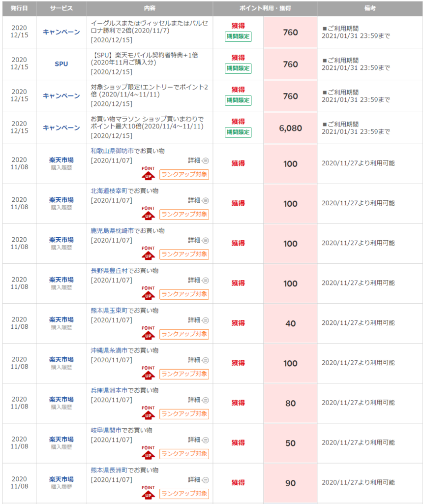The height and width of the screenshot is (504, 424).
Task: Click POINT UP icon in 鹿児島県枕崎市 row
Action: [148, 254]
